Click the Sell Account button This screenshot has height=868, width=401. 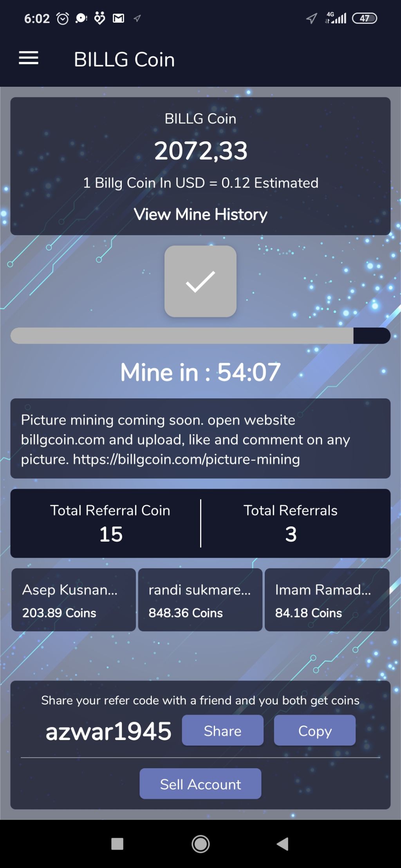[200, 783]
